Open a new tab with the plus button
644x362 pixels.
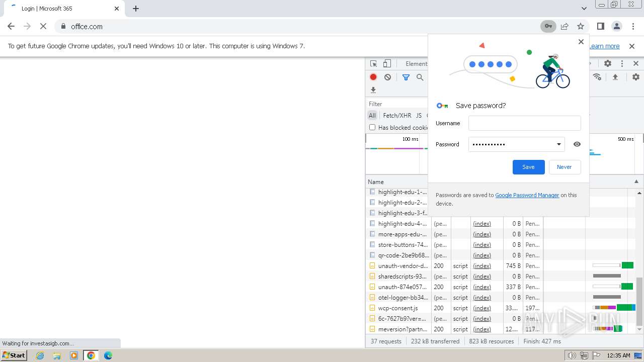coord(136,9)
